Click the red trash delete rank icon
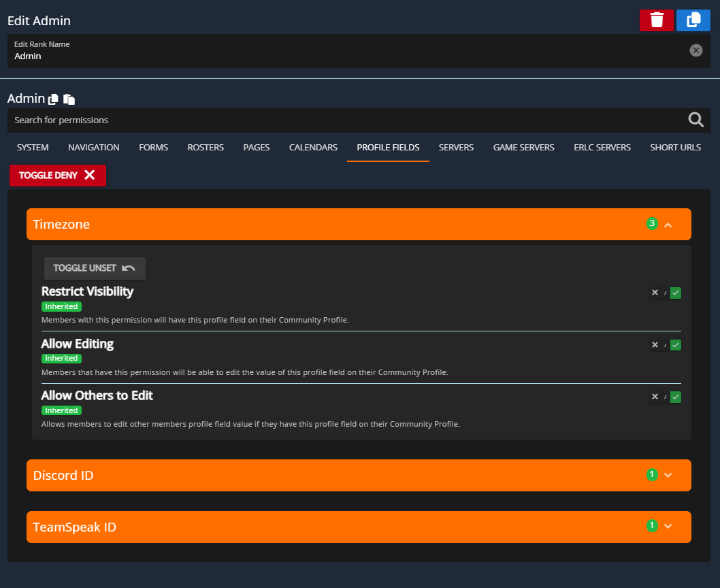Viewport: 720px width, 588px height. point(656,20)
